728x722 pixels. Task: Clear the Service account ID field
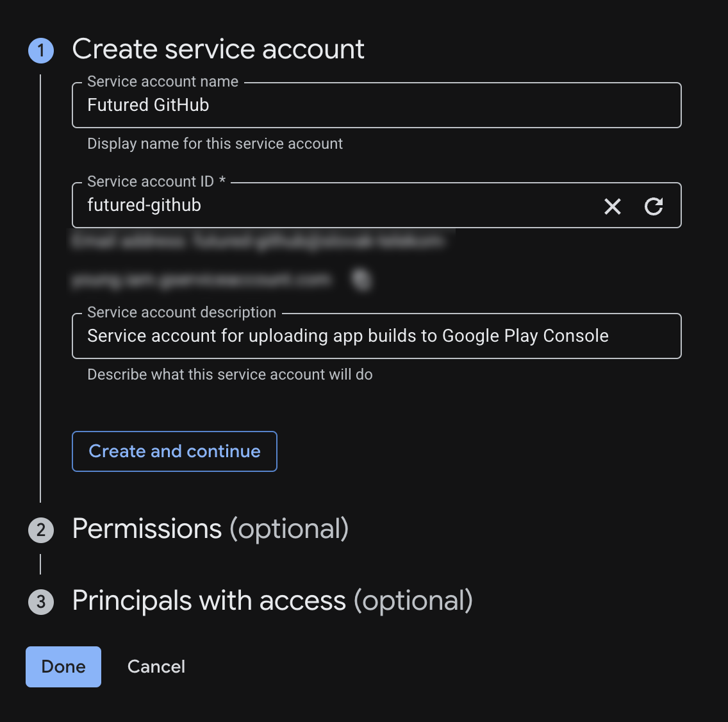[x=613, y=206]
